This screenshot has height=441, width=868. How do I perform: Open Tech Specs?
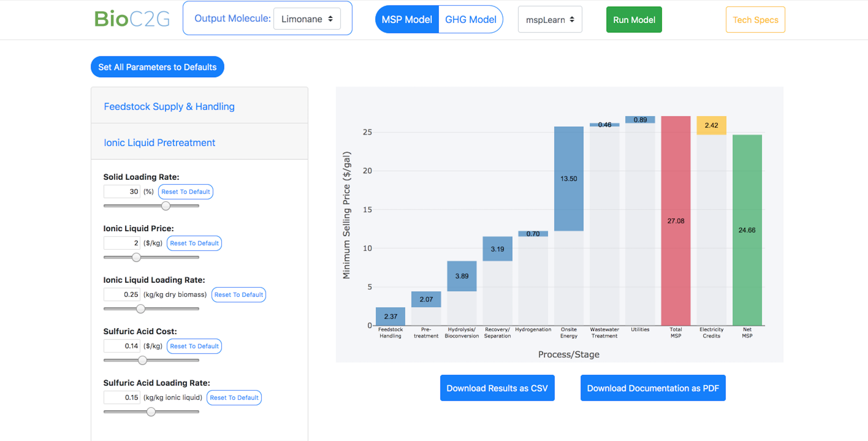click(x=755, y=20)
